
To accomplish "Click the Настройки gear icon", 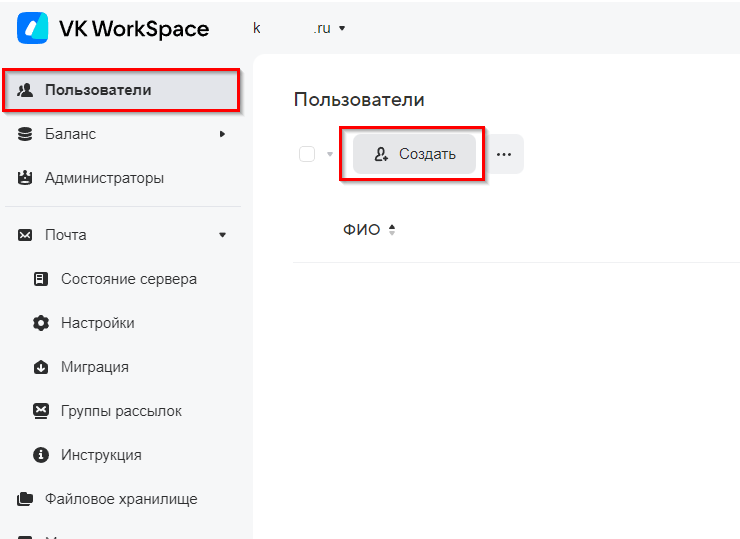I will point(41,323).
